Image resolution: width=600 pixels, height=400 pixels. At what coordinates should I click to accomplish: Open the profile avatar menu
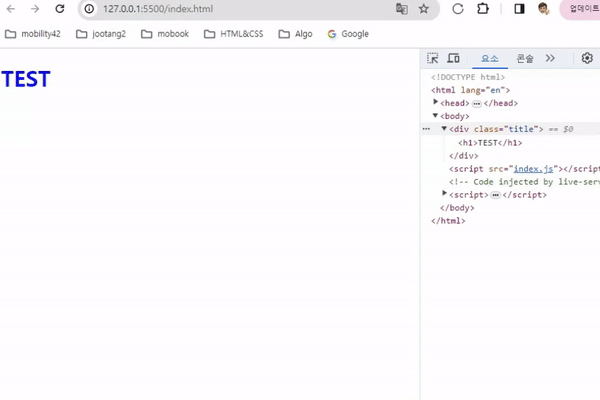(x=543, y=8)
